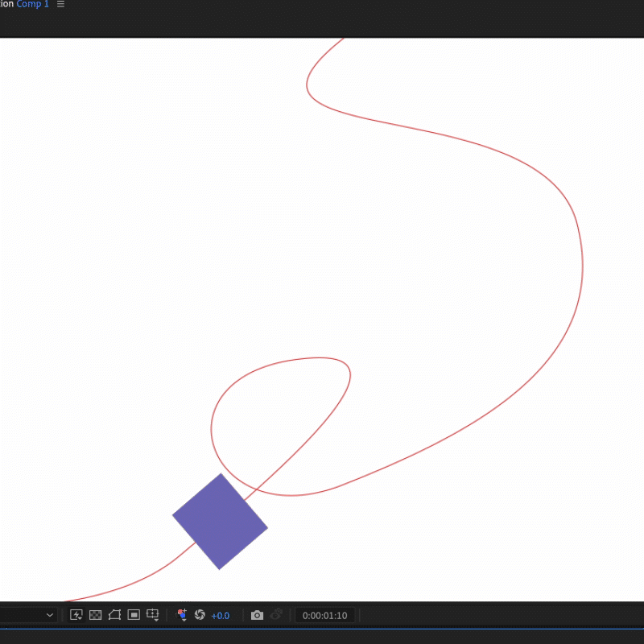Toggle the transparency grid

pos(95,615)
